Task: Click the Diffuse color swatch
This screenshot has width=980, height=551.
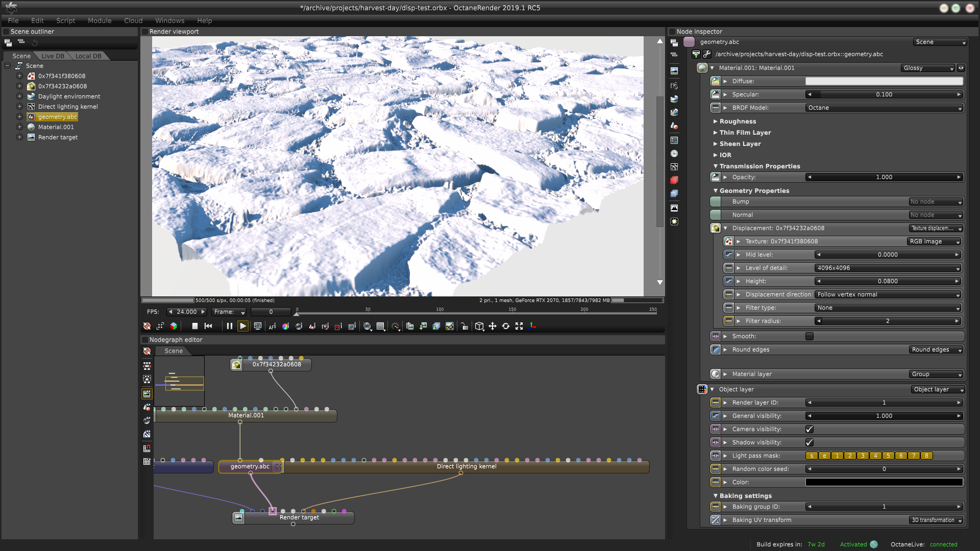Action: coord(884,81)
